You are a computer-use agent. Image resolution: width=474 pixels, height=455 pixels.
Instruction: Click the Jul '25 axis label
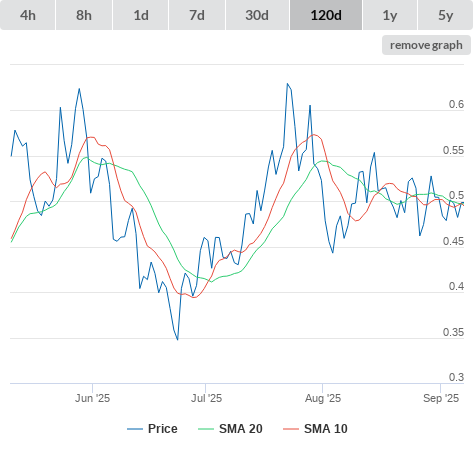point(206,398)
